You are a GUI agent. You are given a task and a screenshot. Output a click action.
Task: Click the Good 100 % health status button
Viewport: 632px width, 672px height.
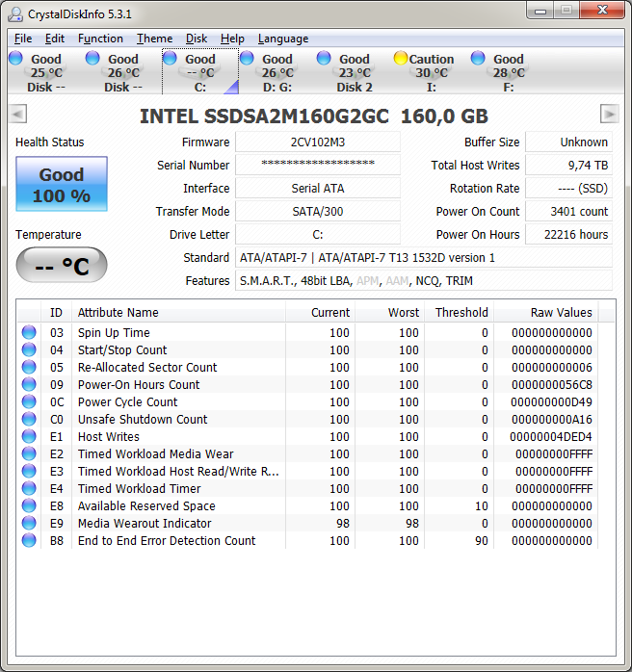tap(62, 185)
